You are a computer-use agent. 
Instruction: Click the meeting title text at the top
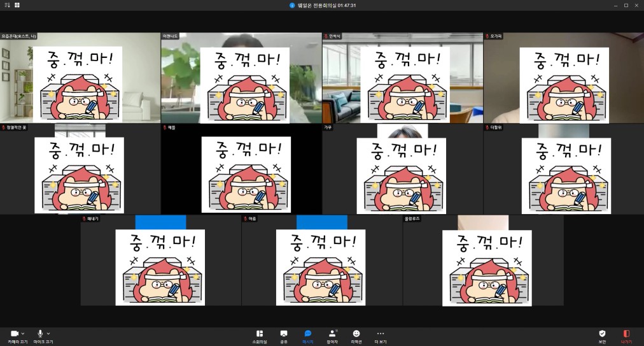pos(326,5)
